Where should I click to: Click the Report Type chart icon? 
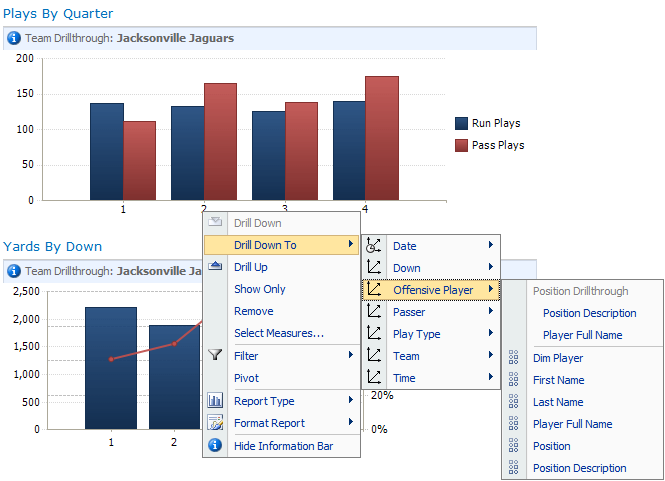click(x=215, y=401)
